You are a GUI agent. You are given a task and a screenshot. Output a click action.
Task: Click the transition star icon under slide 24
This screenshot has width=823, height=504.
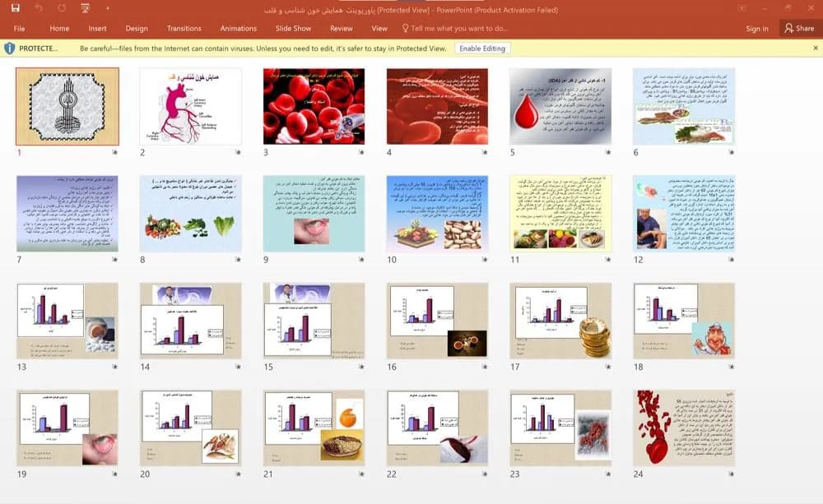[731, 474]
